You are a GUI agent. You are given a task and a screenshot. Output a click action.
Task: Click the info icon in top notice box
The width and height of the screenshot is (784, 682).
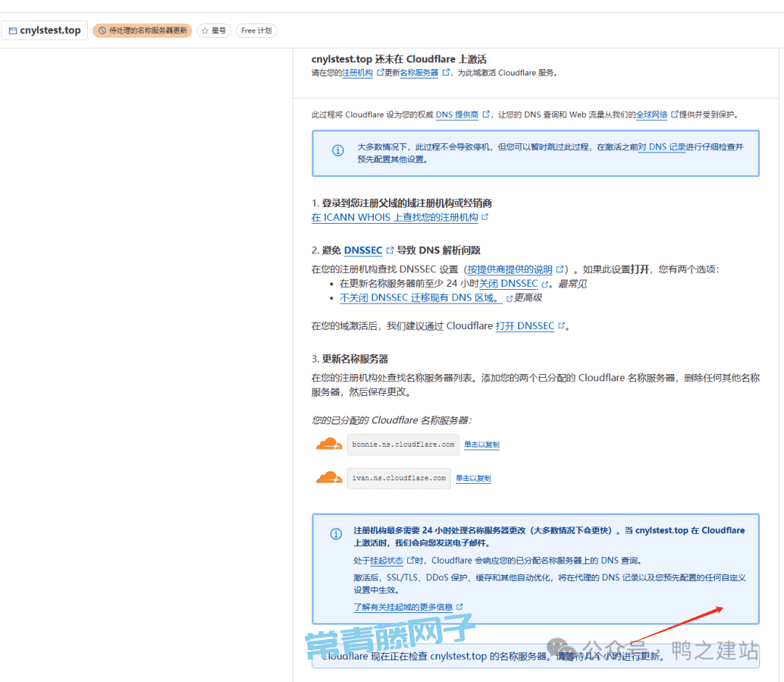click(x=338, y=150)
